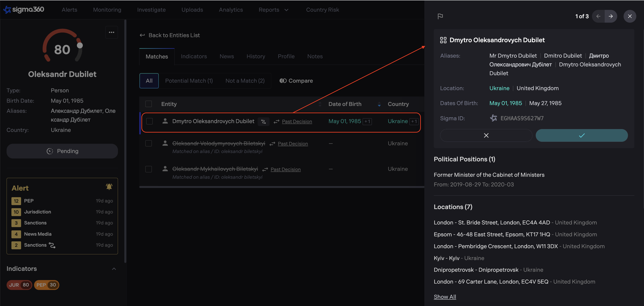
Task: Confirm match with checkmark button
Action: tap(581, 135)
